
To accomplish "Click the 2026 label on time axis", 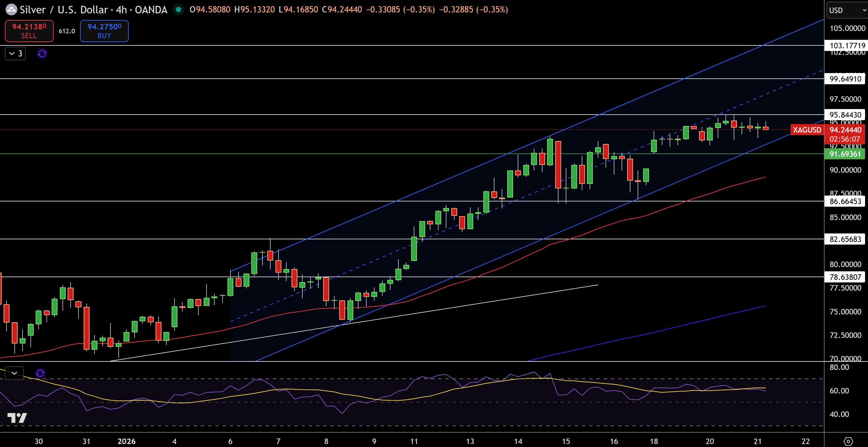I will 126,441.
